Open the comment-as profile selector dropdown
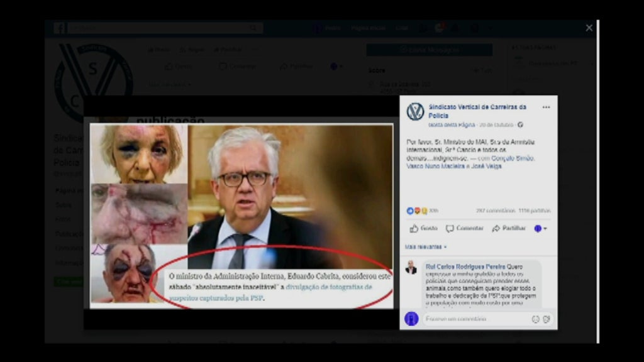 point(540,229)
